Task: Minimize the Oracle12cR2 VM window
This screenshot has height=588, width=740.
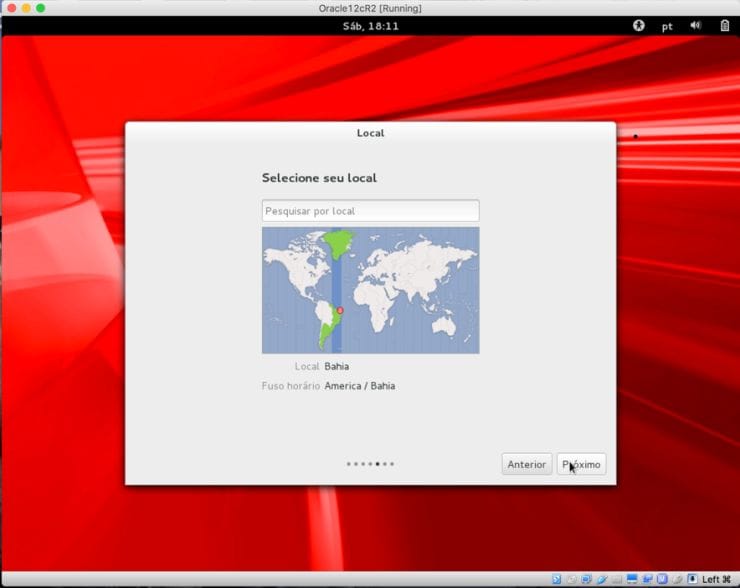Action: coord(26,8)
